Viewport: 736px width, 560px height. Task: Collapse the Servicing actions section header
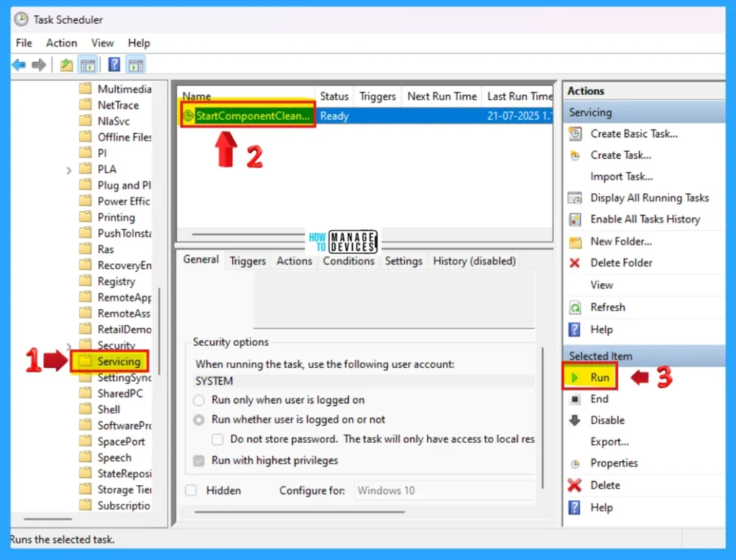click(643, 112)
